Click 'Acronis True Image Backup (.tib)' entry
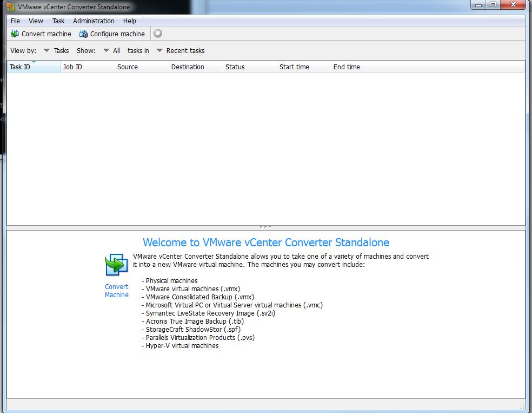Screen dimensions: 532x413 click(x=192, y=322)
